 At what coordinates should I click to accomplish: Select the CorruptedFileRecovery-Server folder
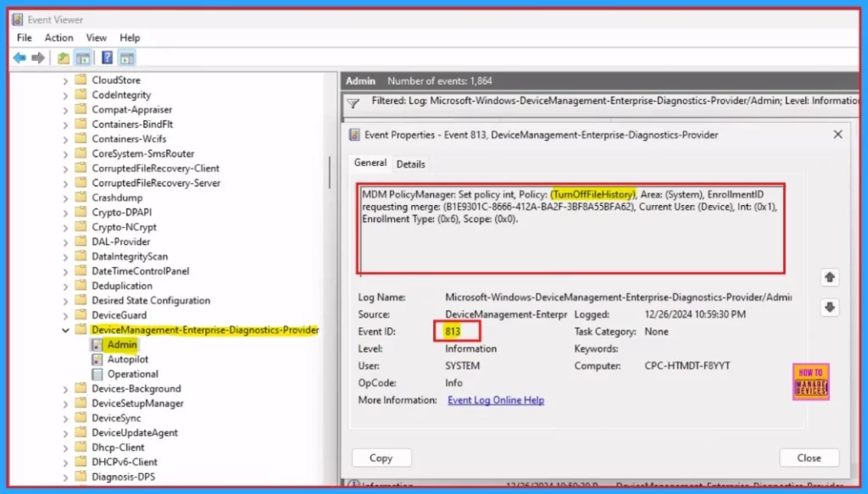(x=156, y=182)
